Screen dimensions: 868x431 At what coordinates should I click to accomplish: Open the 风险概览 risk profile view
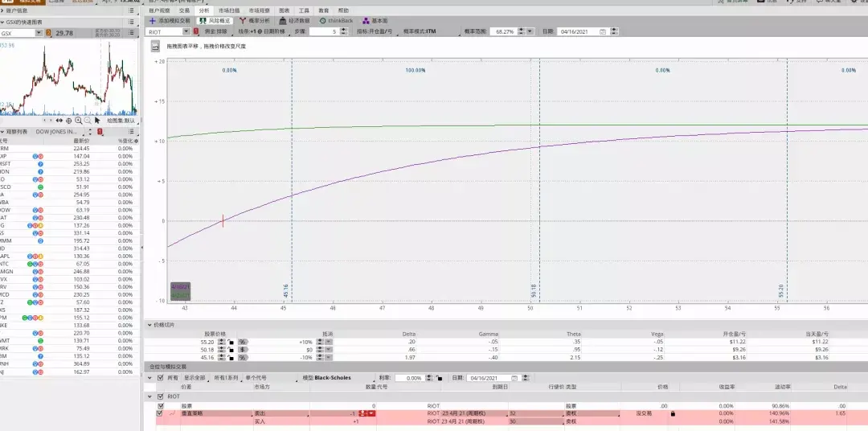click(x=215, y=20)
